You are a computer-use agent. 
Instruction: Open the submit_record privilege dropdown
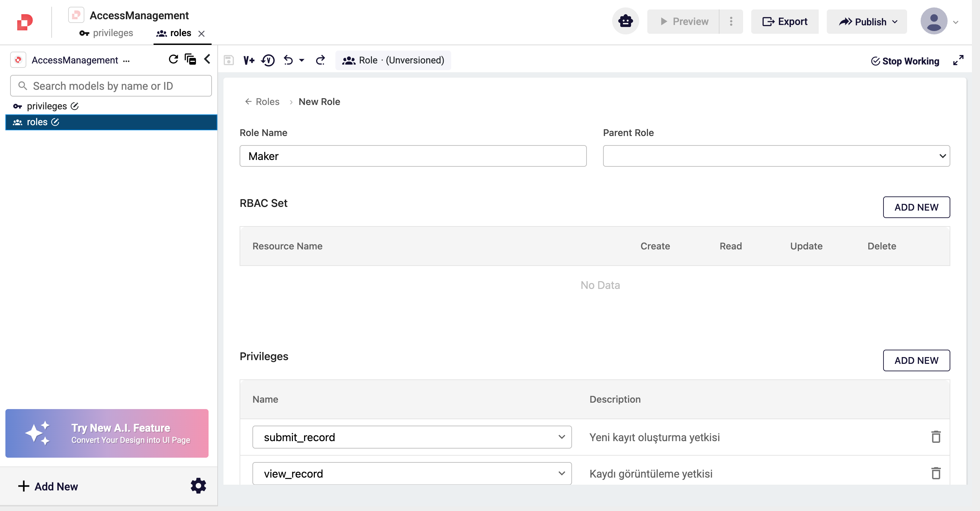point(412,437)
